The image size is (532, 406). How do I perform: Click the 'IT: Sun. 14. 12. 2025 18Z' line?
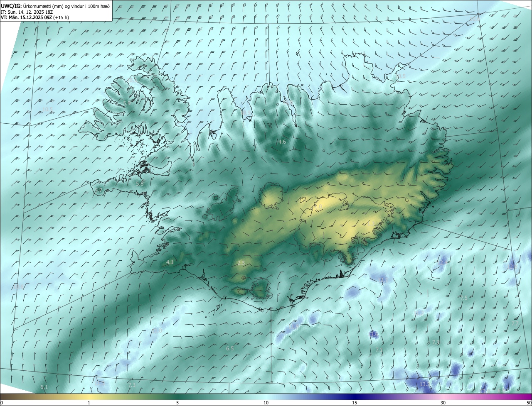pyautogui.click(x=27, y=11)
